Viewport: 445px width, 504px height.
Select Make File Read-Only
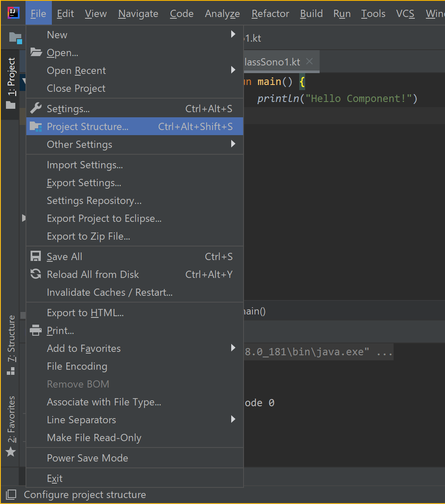(135, 437)
